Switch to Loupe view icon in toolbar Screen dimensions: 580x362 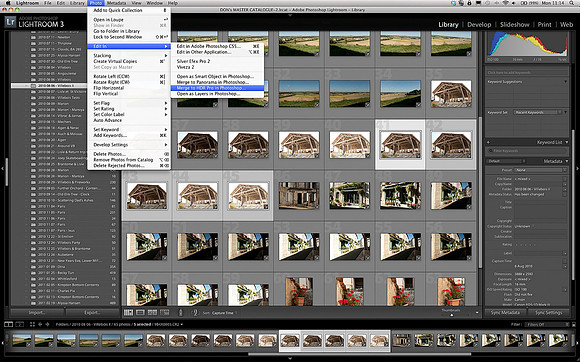tap(140, 313)
